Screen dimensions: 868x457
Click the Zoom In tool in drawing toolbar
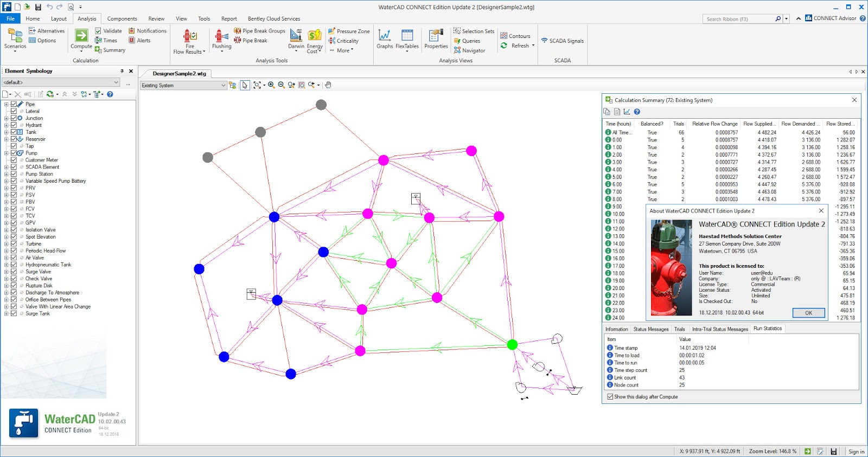pos(271,85)
